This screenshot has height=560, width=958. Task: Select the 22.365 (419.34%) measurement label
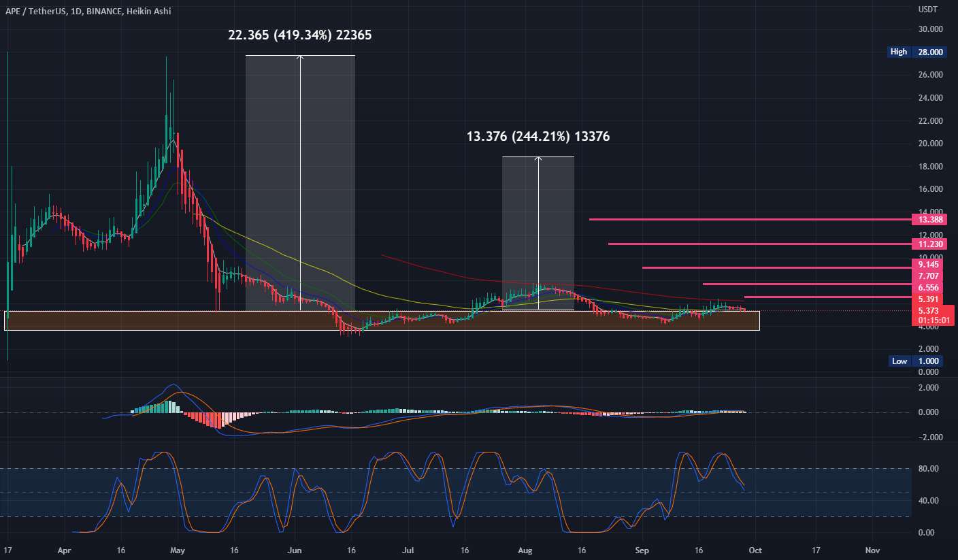coord(300,35)
